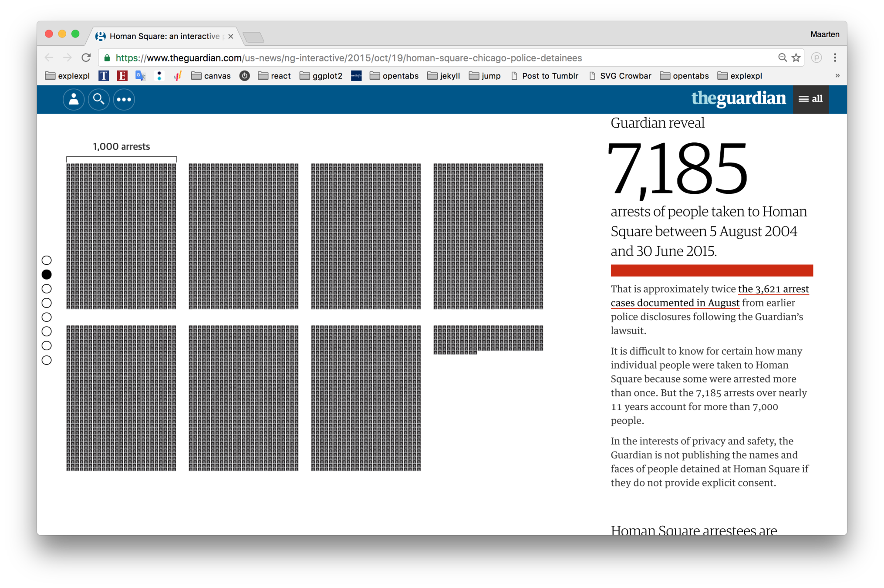Select the third slide navigation dot
884x588 pixels.
point(47,289)
